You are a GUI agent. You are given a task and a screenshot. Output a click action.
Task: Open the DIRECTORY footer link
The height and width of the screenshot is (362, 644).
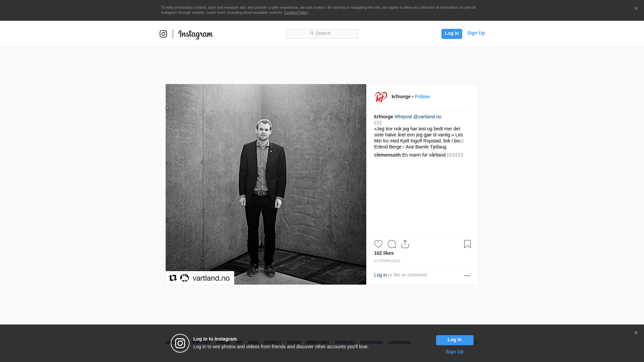click(318, 343)
